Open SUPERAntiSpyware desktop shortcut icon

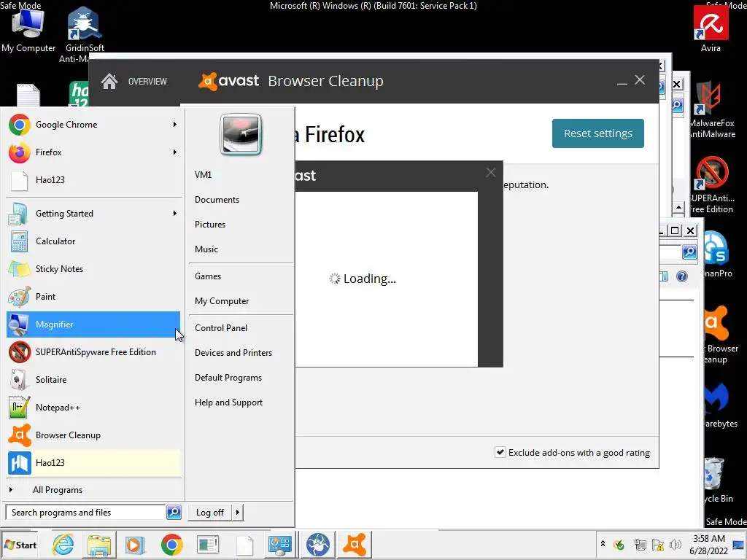click(712, 184)
